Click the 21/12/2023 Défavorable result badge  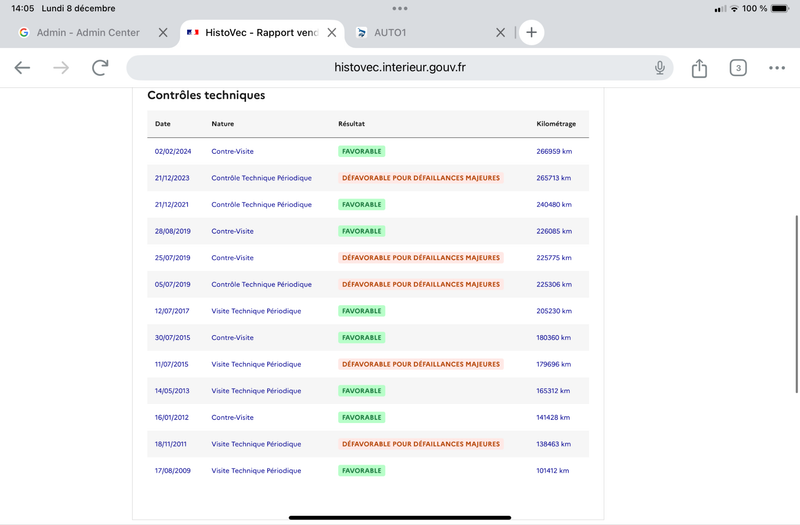(420, 178)
